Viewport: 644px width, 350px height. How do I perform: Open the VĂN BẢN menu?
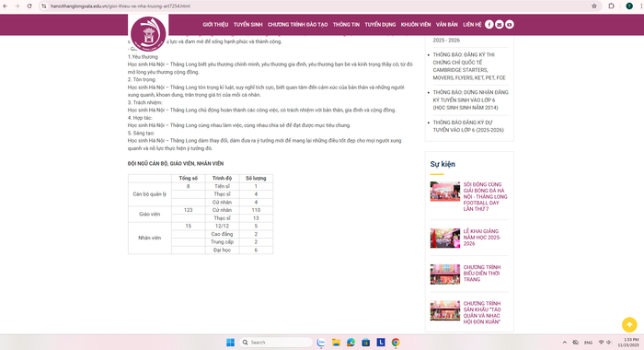coord(447,25)
